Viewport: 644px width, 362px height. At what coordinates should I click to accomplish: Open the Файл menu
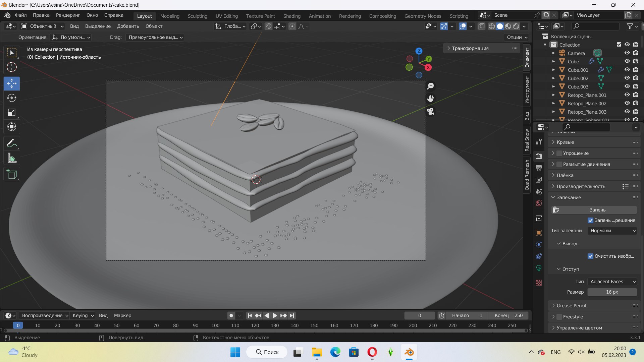tap(20, 15)
